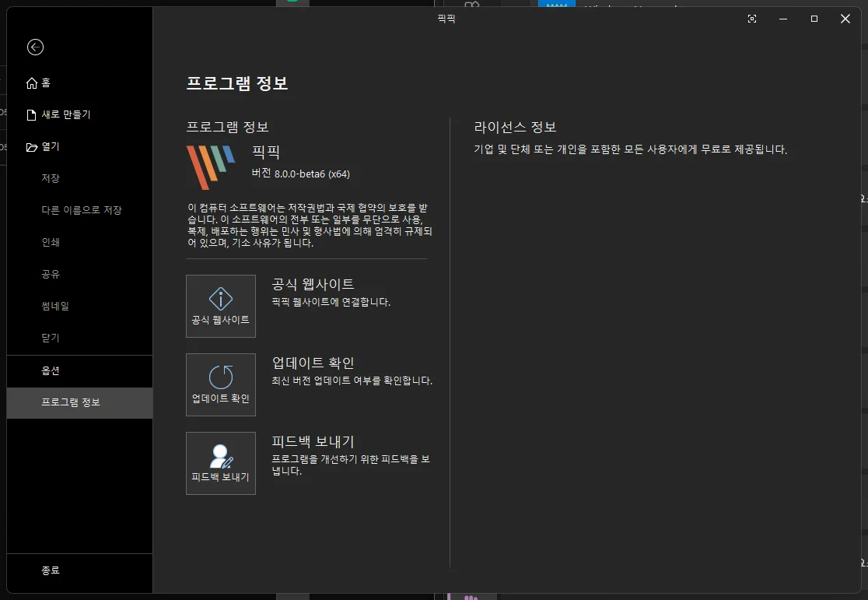Viewport: 868px width, 600px height.
Task: Minimize the 픽픽 window
Action: tap(783, 19)
